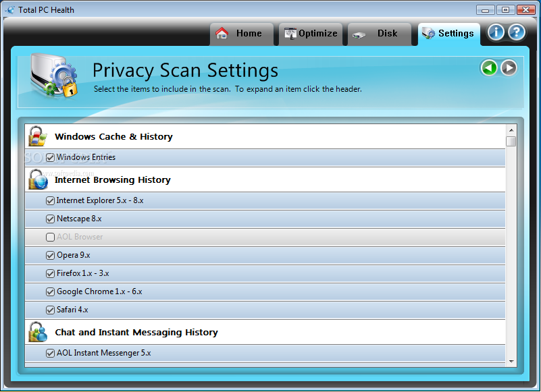541x392 pixels.
Task: Click the Internet Browsing History globe lock icon
Action: [38, 179]
